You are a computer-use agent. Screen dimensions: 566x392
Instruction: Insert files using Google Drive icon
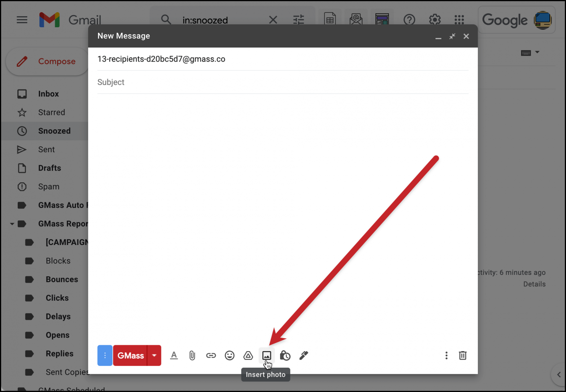tap(248, 356)
